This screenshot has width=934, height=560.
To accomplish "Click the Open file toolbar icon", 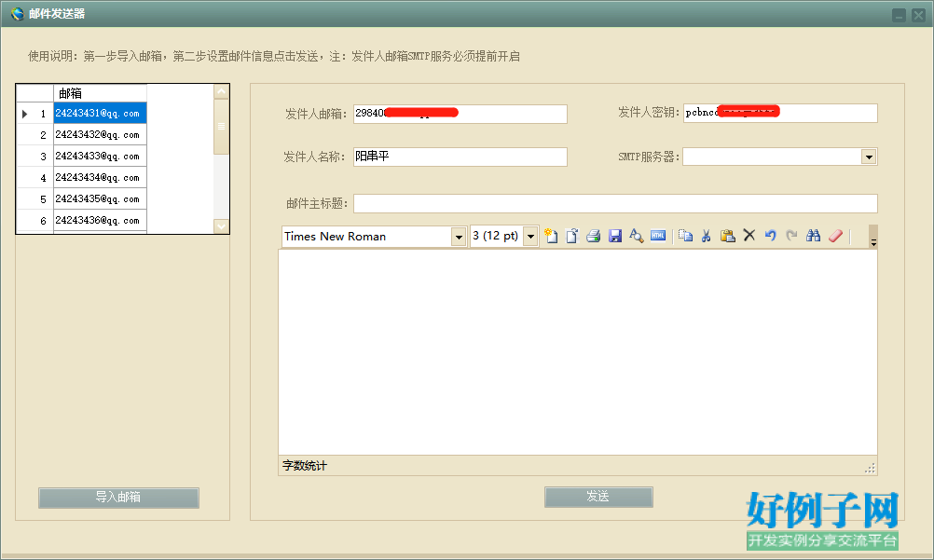I will point(571,236).
